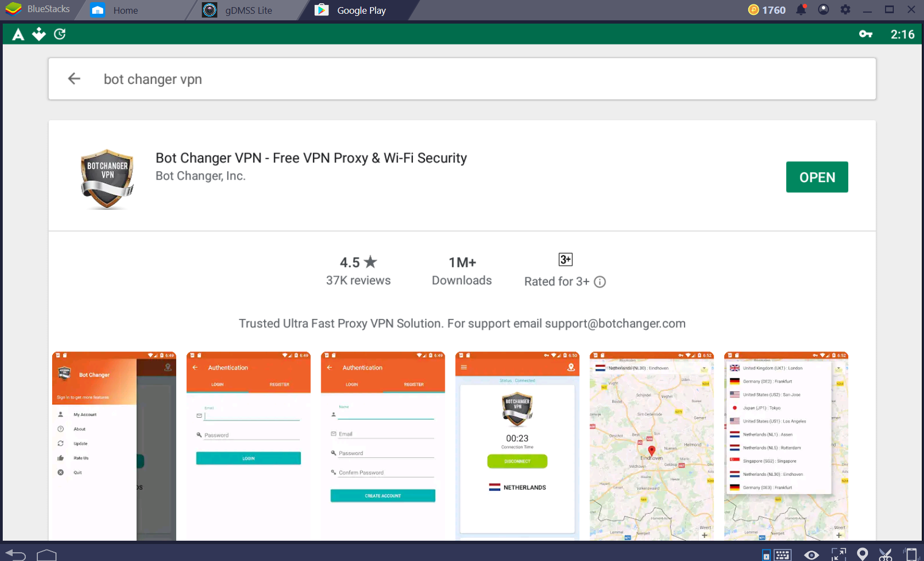Click the download arrow status icon
924x561 pixels.
coord(39,34)
